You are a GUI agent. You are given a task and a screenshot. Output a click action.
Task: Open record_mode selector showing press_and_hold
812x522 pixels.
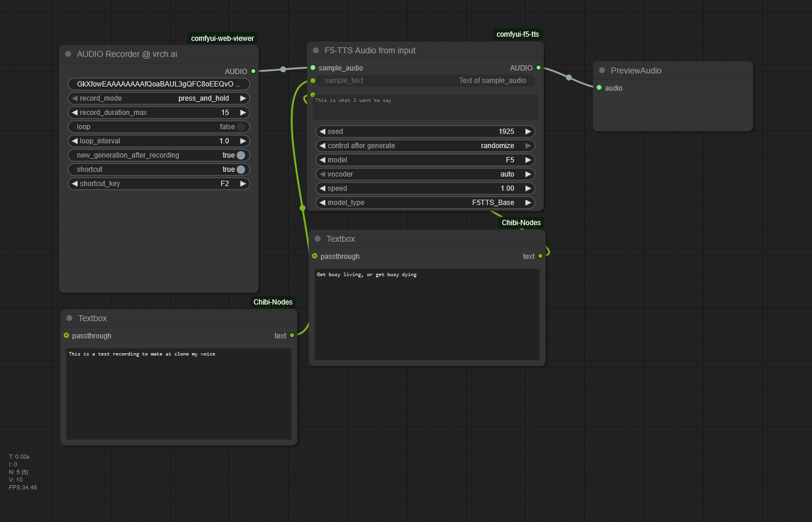tap(159, 98)
